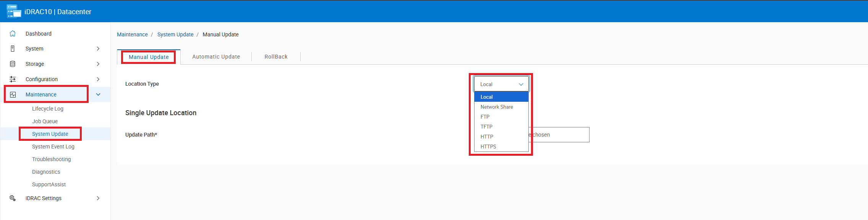
Task: Click the Single Update Location heading
Action: pos(161,113)
